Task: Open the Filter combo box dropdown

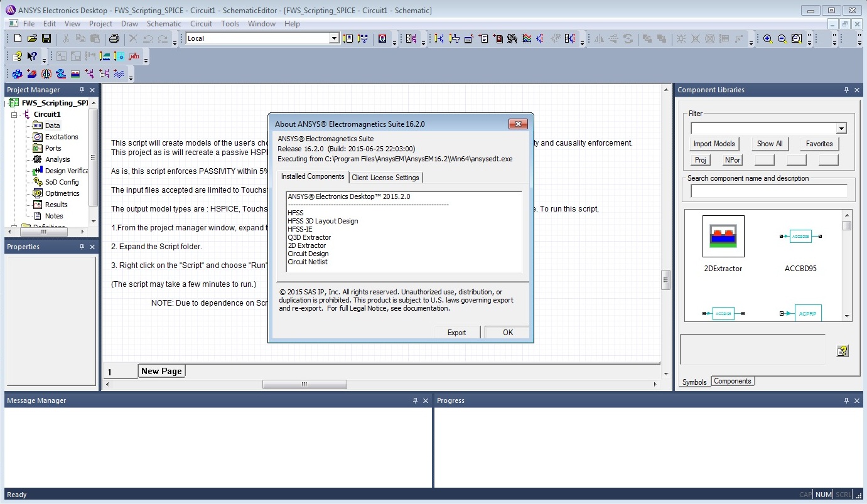Action: pos(841,129)
